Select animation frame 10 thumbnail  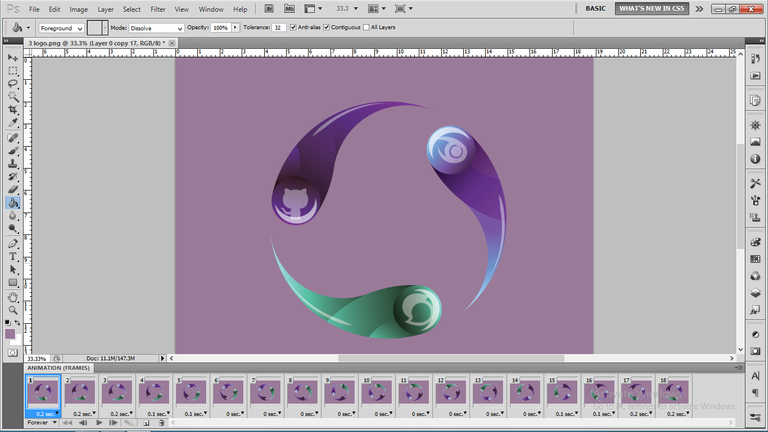click(x=377, y=392)
